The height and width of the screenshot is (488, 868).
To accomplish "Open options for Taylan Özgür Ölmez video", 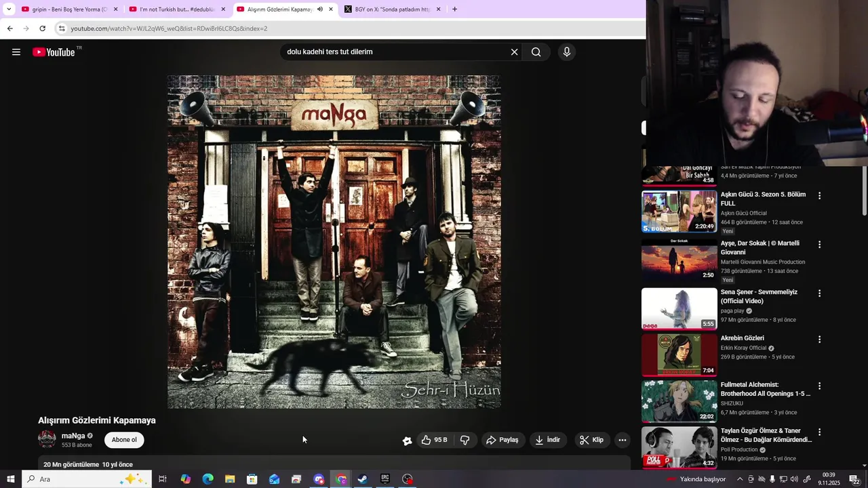I will click(x=819, y=432).
